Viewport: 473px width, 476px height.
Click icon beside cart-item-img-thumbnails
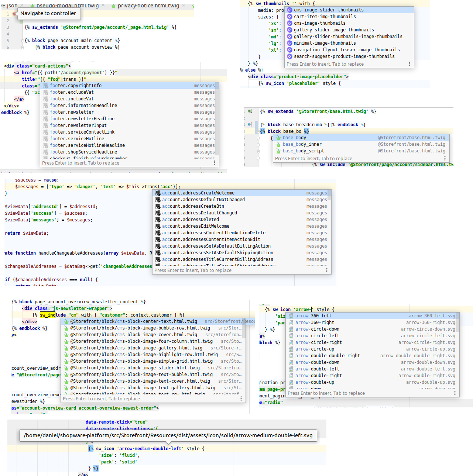pyautogui.click(x=290, y=17)
